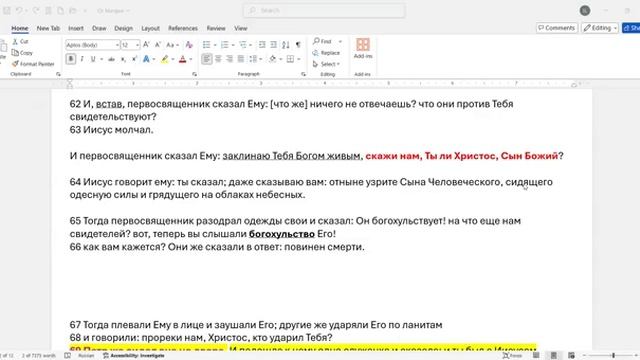Activate the Format Painter brush
640x360 pixels.
(15, 64)
